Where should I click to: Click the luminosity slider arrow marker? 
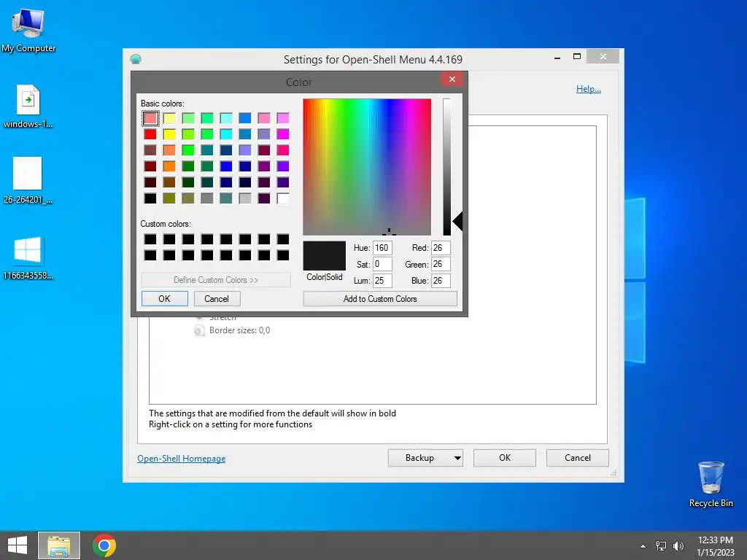pos(457,222)
